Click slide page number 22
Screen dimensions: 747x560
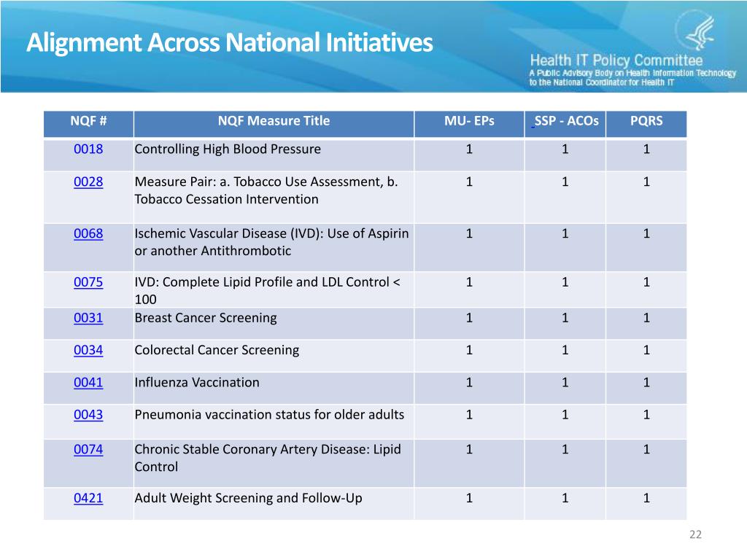coord(695,534)
